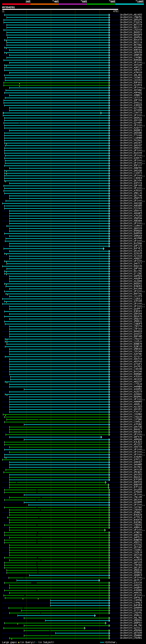Select hit label UniRef100_C4Y3A2
Viewport: 146px width, 644px height.
pyautogui.click(x=131, y=507)
